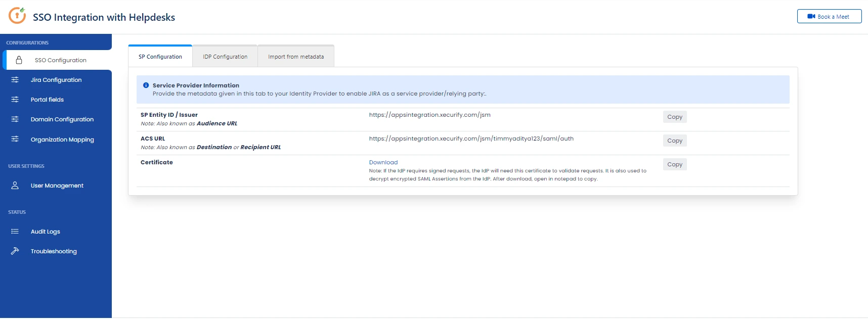The image size is (868, 319).
Task: Copy the Certificate
Action: pyautogui.click(x=675, y=164)
